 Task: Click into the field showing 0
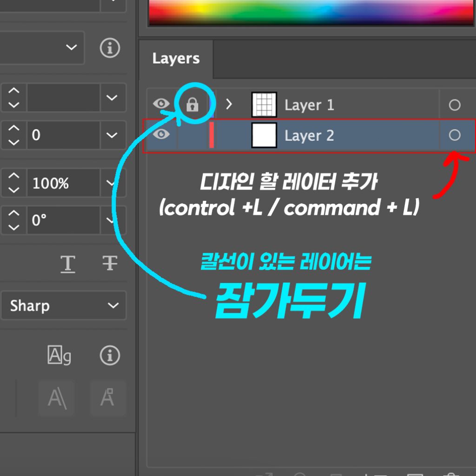[63, 135]
